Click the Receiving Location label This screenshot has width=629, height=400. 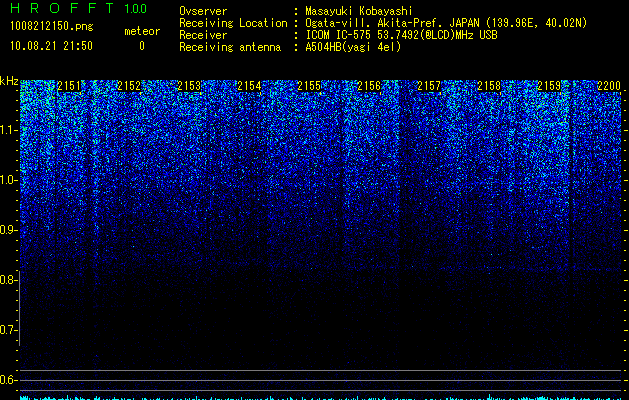233,23
